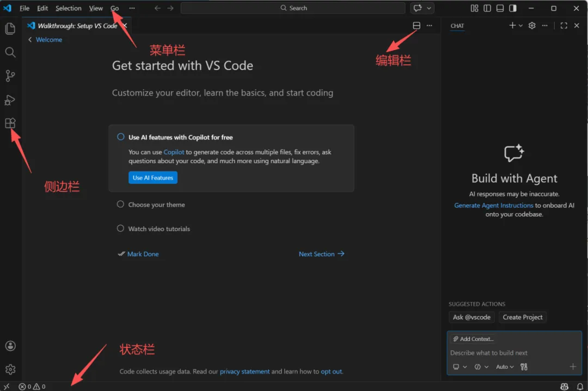This screenshot has height=391, width=588.
Task: Open the Explorer view in activity bar
Action: (x=10, y=28)
